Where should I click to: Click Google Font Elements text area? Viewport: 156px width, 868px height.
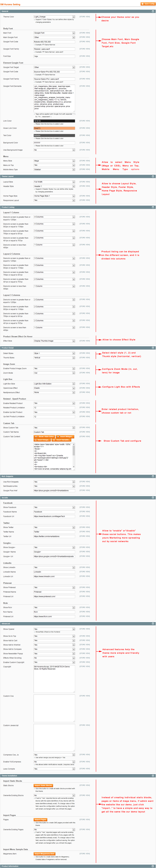pyautogui.click(x=54, y=98)
